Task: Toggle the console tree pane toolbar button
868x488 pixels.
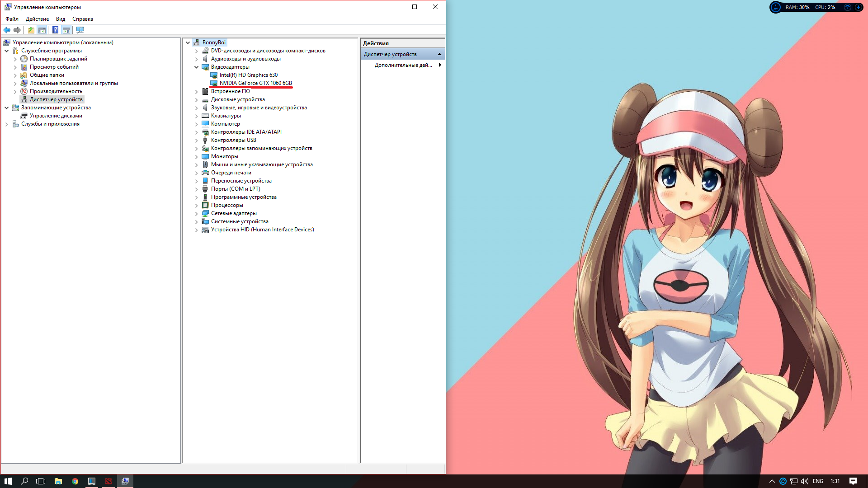Action: pos(42,30)
